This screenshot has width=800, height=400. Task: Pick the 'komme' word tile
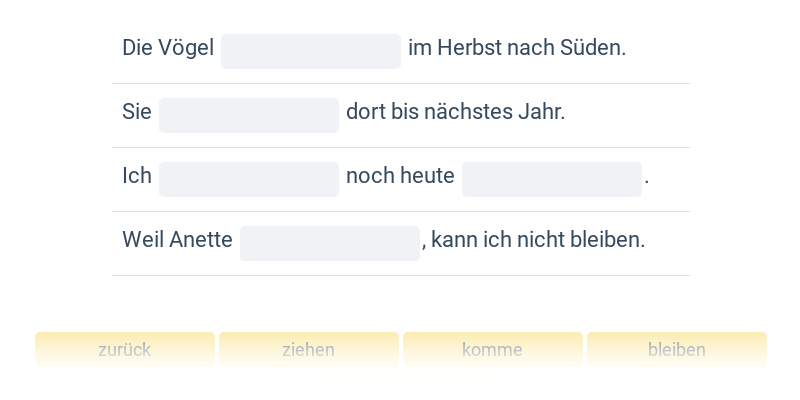tap(493, 350)
